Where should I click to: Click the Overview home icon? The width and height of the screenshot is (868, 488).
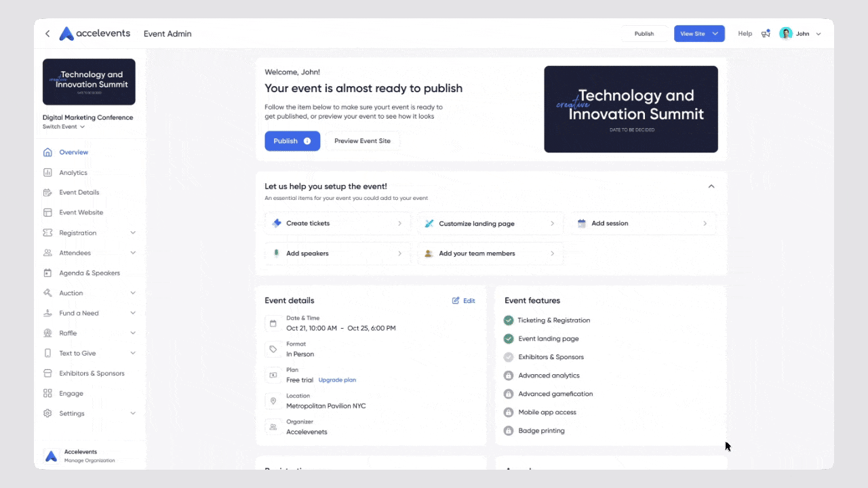[x=47, y=152]
